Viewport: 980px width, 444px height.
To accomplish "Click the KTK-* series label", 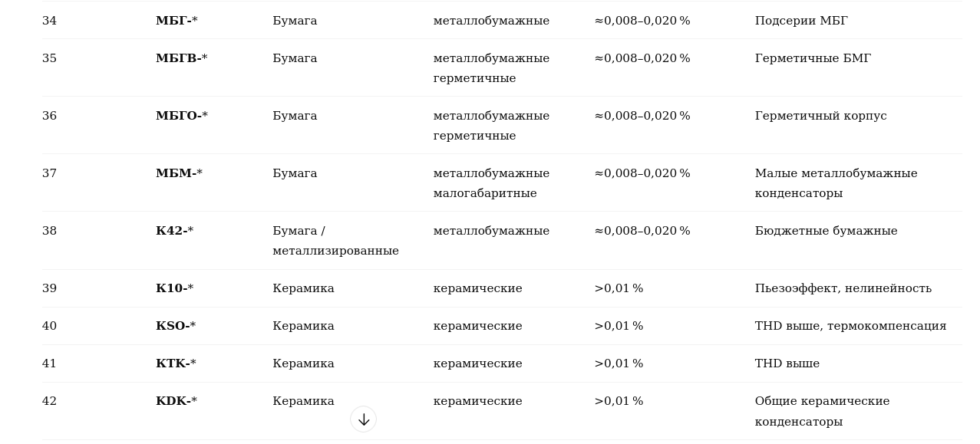I will tap(176, 364).
